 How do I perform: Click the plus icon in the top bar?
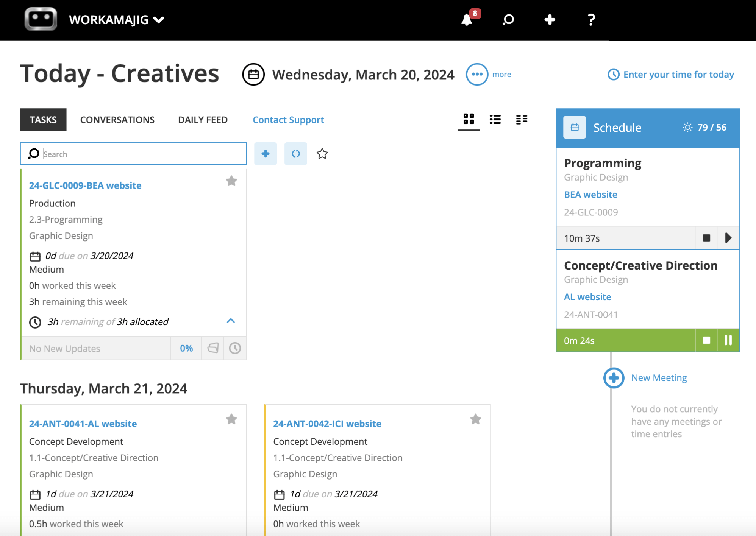click(549, 20)
